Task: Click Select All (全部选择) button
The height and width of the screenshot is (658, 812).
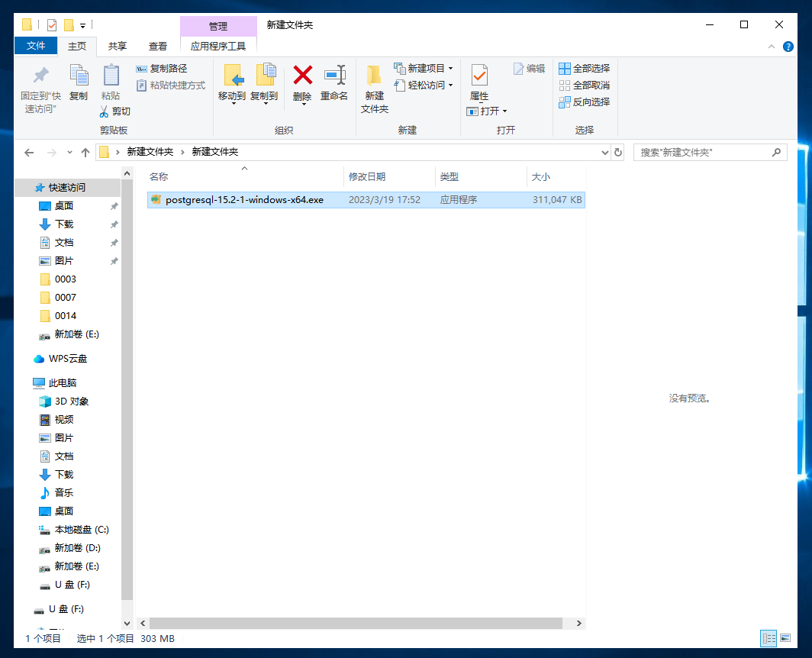Action: click(x=585, y=68)
